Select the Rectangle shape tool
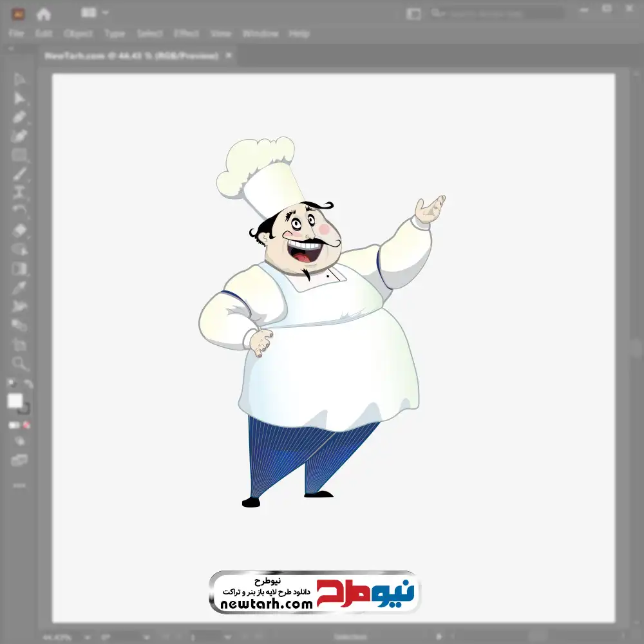Screen dimensions: 644x644 click(x=20, y=155)
